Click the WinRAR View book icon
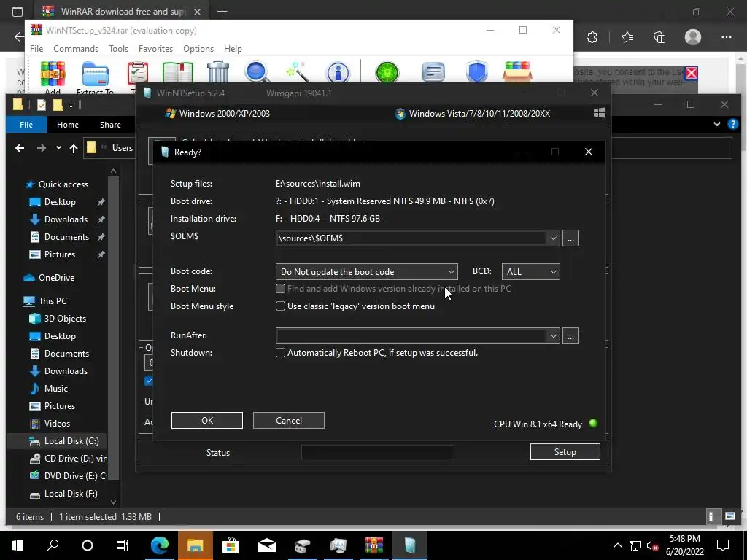747x560 pixels. (x=178, y=73)
